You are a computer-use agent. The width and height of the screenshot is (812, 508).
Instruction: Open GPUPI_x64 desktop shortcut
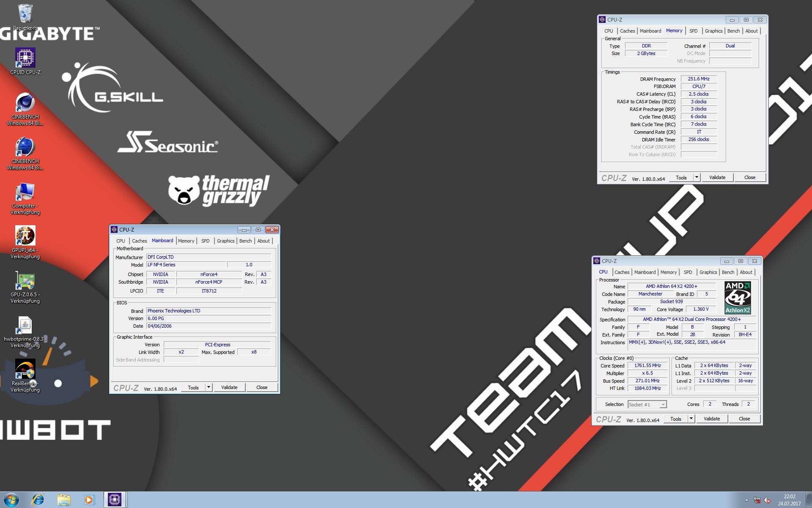(x=25, y=242)
